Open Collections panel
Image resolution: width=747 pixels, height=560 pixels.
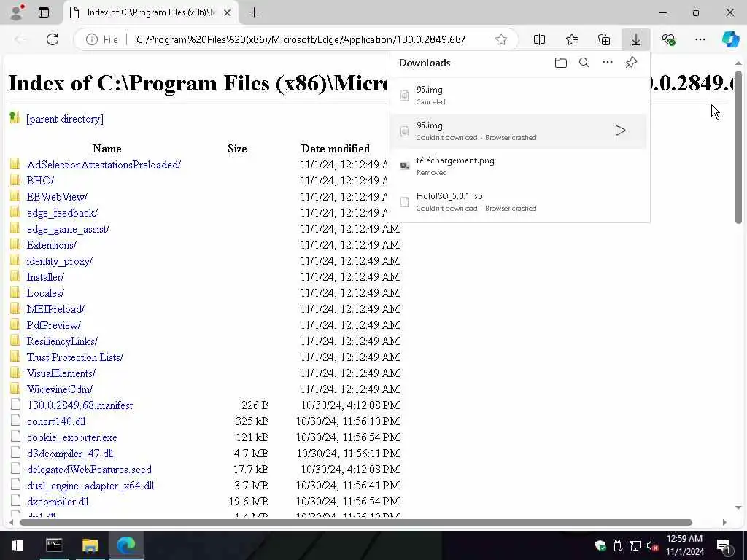coord(603,39)
